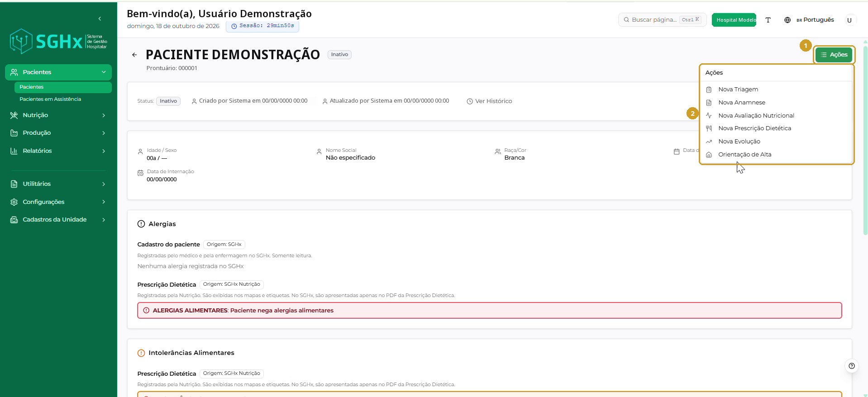Image resolution: width=868 pixels, height=397 pixels.
Task: Click the Relatórios chart icon
Action: pos(14,151)
